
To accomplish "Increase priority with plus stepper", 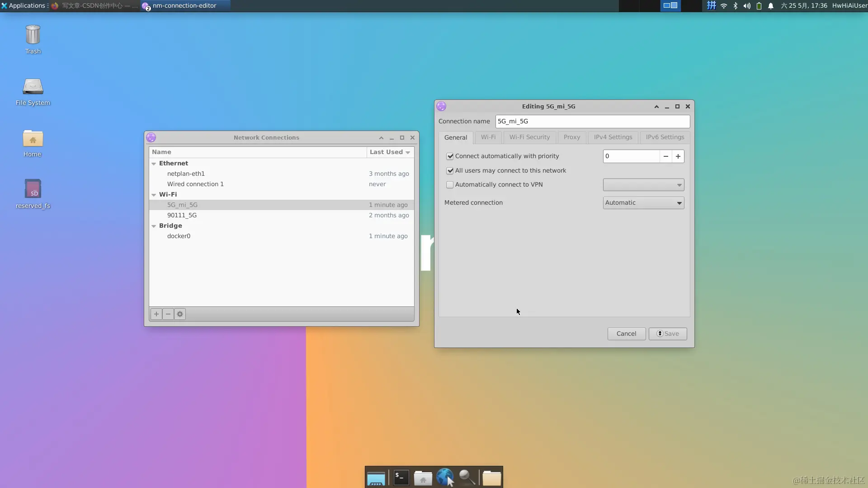I will [x=678, y=156].
